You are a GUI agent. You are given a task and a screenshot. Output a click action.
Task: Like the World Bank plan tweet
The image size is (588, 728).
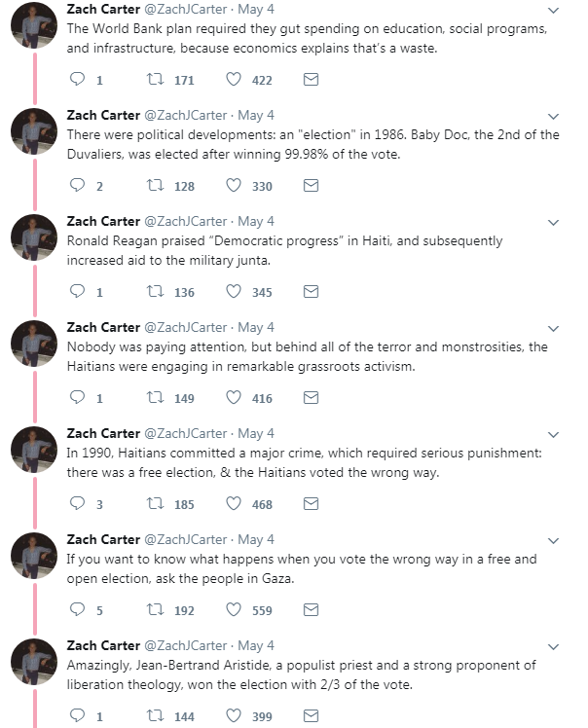[234, 80]
